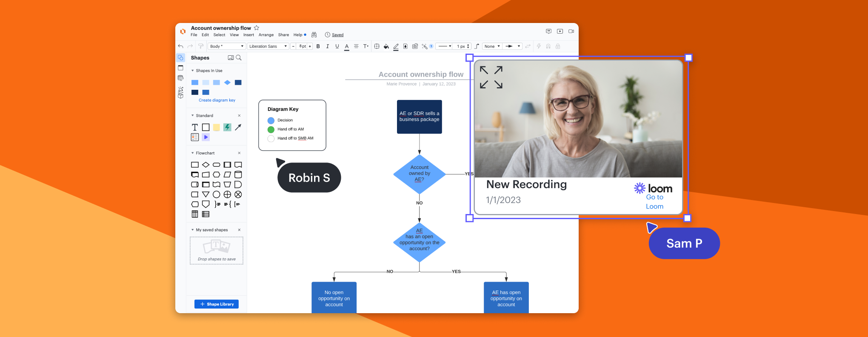Click the Create diagram key link
The image size is (868, 337).
tap(217, 100)
